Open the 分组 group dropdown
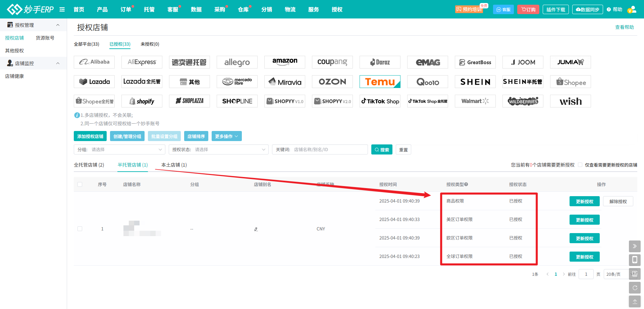Image resolution: width=644 pixels, height=309 pixels. [119, 149]
